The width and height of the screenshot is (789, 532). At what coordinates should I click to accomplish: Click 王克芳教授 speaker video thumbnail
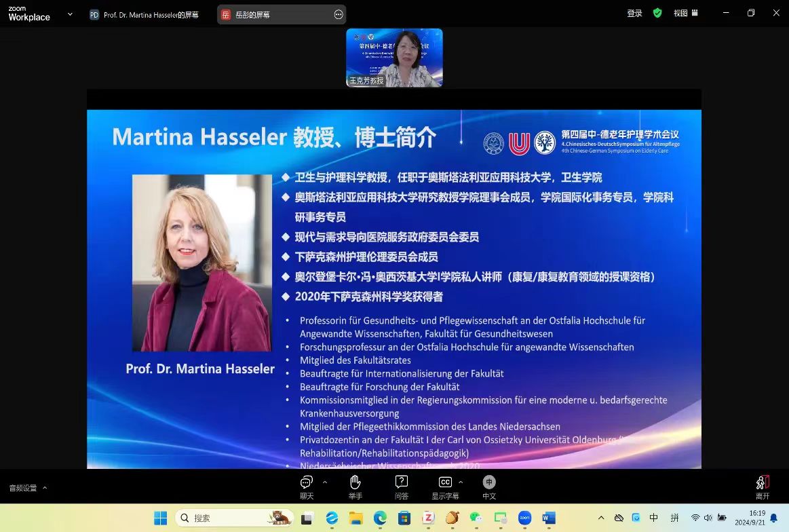click(394, 58)
